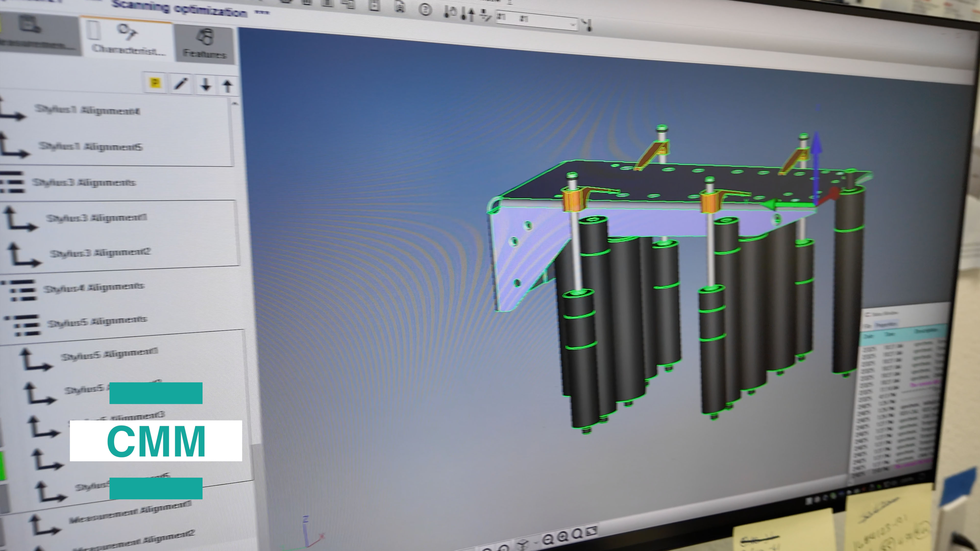Switch to the Features tab
Screen dimensions: 980x551
205,45
